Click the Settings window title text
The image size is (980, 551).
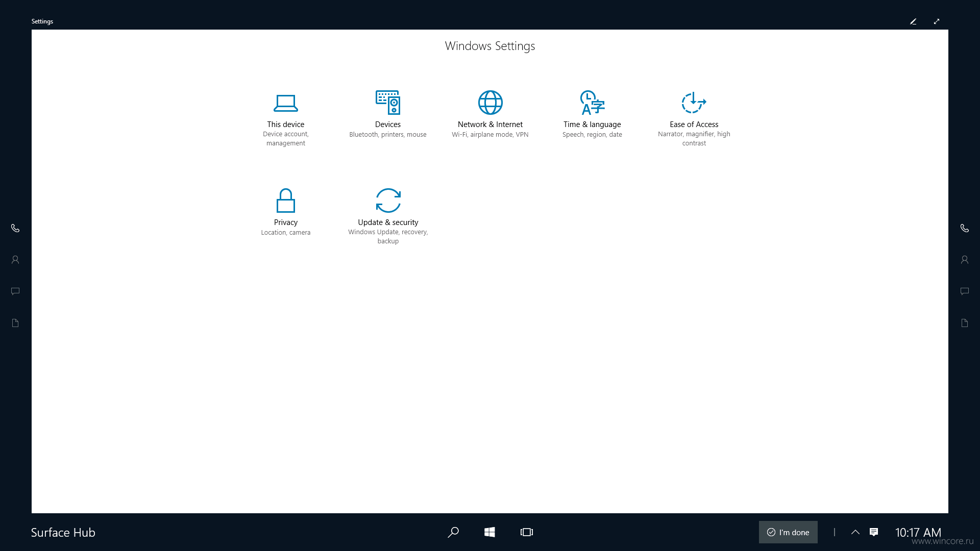pos(42,21)
